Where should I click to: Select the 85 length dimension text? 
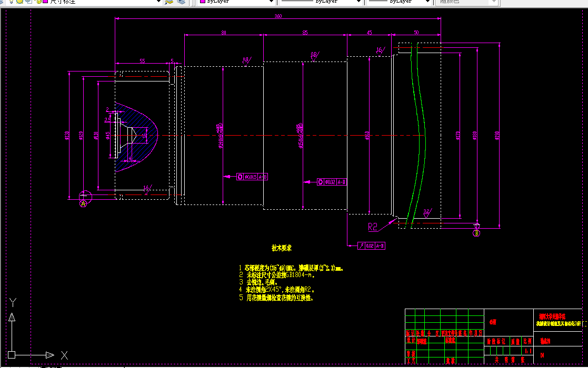305,33
